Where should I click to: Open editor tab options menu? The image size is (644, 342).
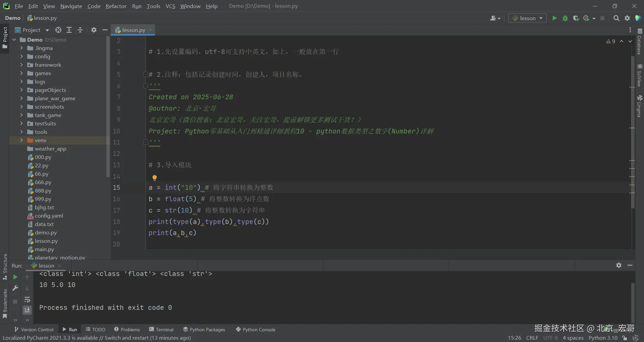(x=630, y=30)
